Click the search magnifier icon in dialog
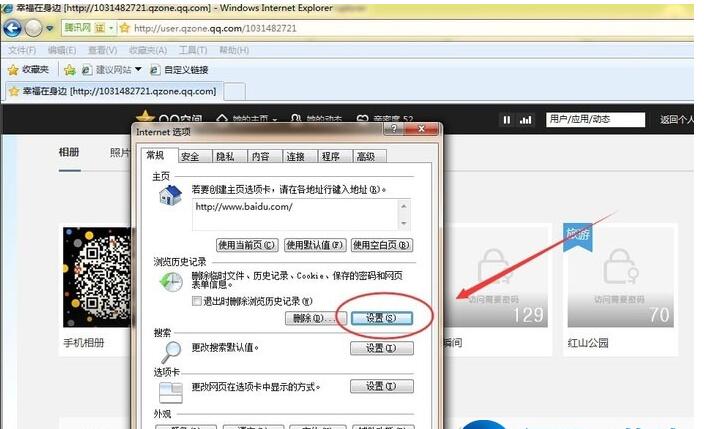The height and width of the screenshot is (429, 704). tap(171, 350)
